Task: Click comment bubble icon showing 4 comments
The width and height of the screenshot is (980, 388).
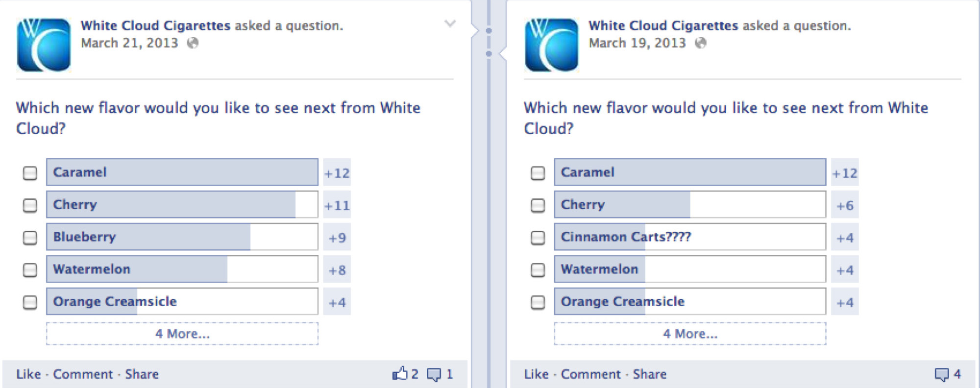Action: coord(941,375)
